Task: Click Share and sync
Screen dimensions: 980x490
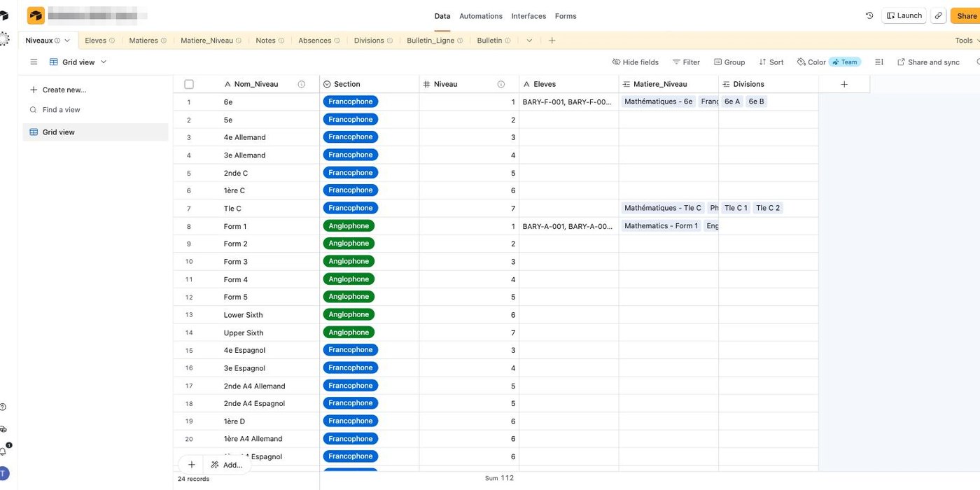Action: point(928,62)
